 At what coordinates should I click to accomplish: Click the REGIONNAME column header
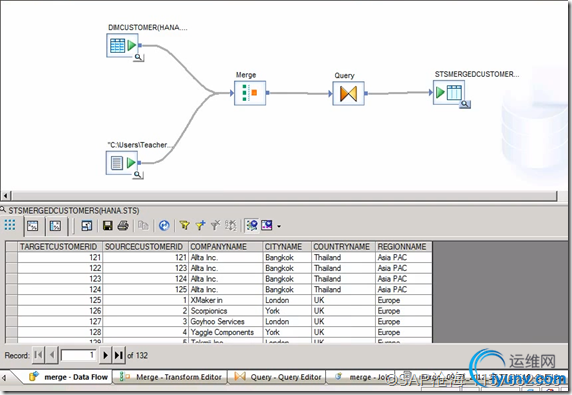click(x=404, y=247)
